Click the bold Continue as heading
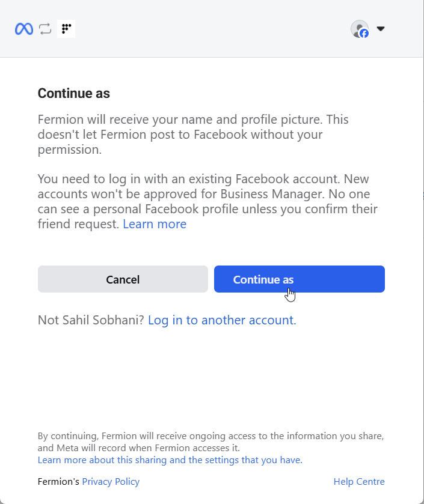424x504 pixels. [x=73, y=93]
